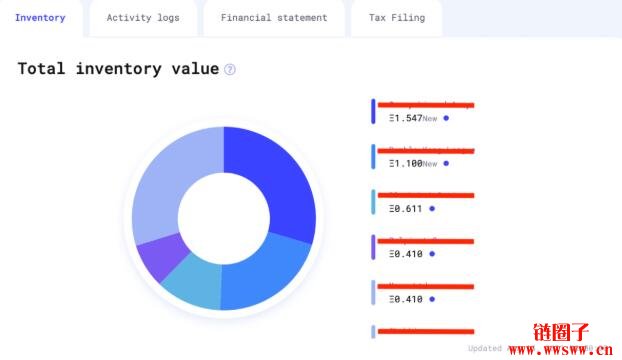Click dot indicator next to Ξ1.100
This screenshot has height=360, width=622.
[446, 163]
